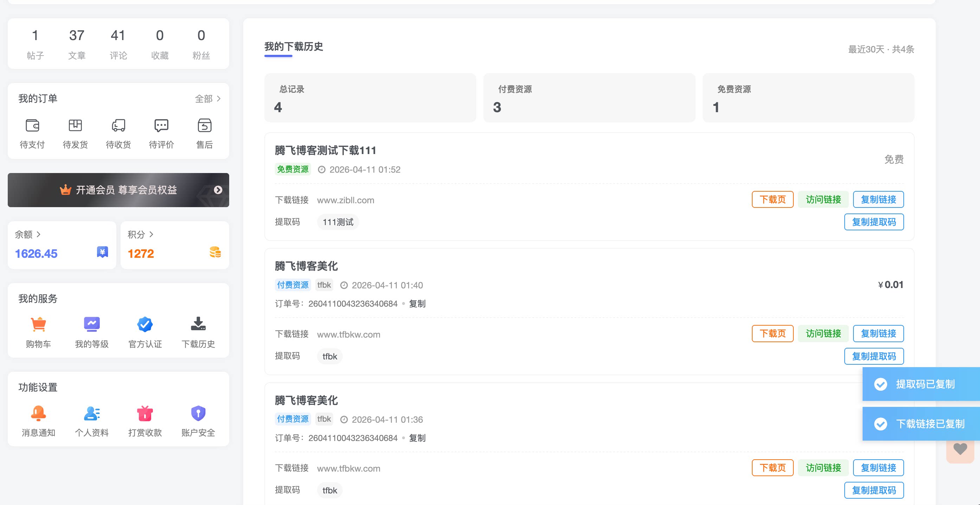Select the 我的等级 level icon
The width and height of the screenshot is (980, 505).
pos(92,325)
